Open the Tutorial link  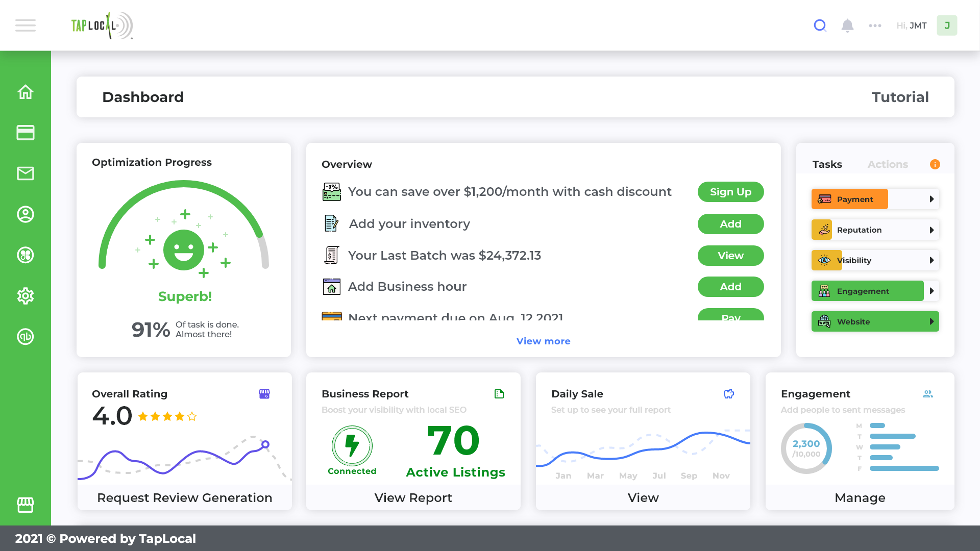click(900, 97)
